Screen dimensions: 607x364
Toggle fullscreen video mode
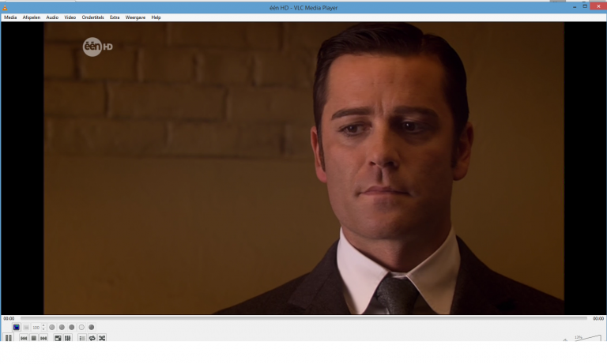[x=58, y=338]
